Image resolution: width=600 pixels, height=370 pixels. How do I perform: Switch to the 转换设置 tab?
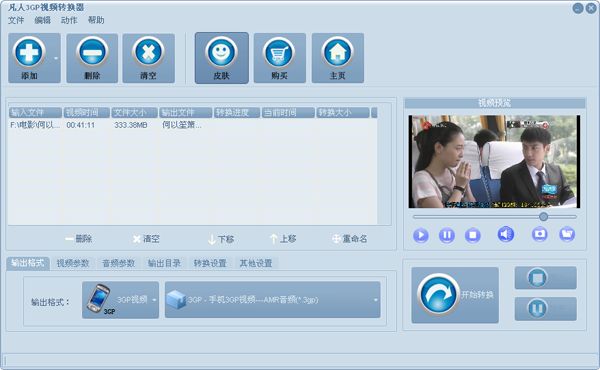point(210,263)
